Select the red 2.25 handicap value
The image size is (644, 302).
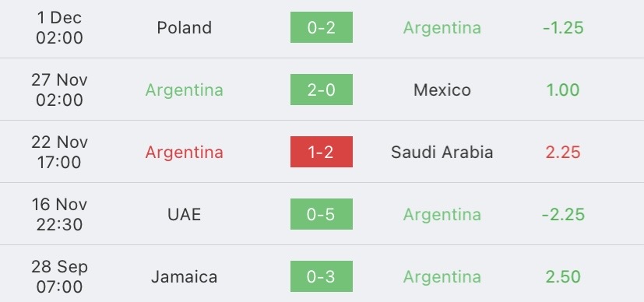tap(563, 153)
